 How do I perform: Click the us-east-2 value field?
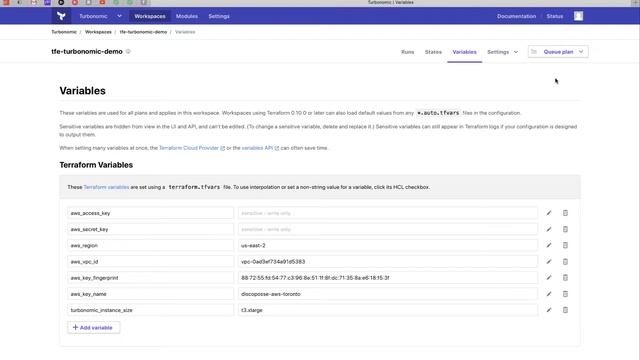388,245
